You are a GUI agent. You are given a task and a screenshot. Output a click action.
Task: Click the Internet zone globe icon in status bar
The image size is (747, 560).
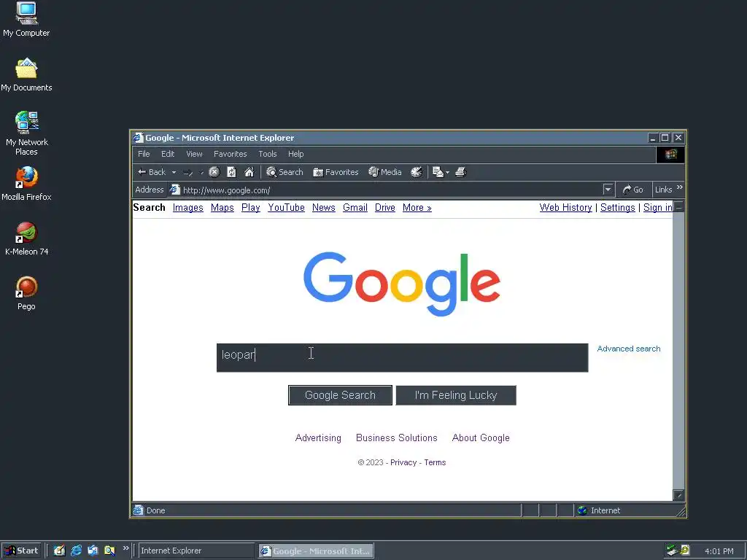[x=582, y=510]
